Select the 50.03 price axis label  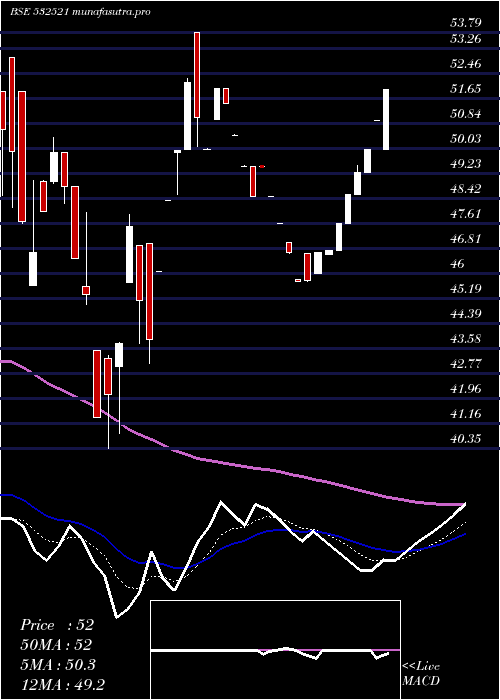(x=466, y=139)
